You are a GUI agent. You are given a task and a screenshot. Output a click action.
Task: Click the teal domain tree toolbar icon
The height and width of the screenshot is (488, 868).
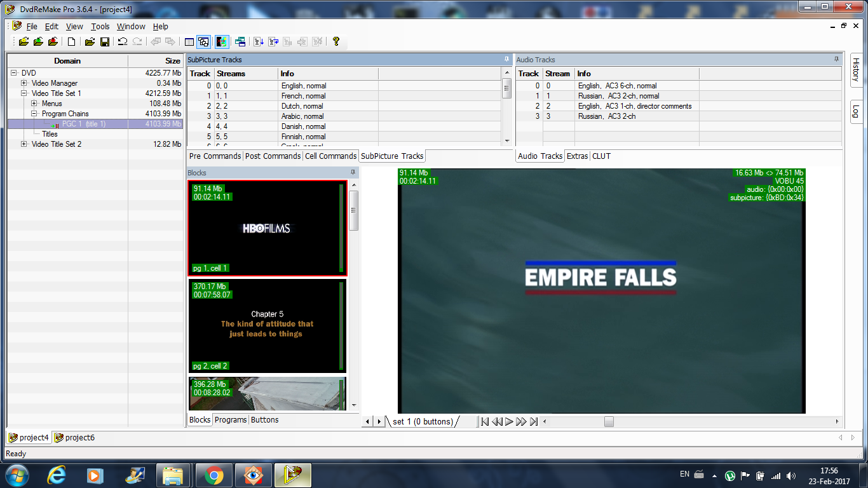pos(240,42)
